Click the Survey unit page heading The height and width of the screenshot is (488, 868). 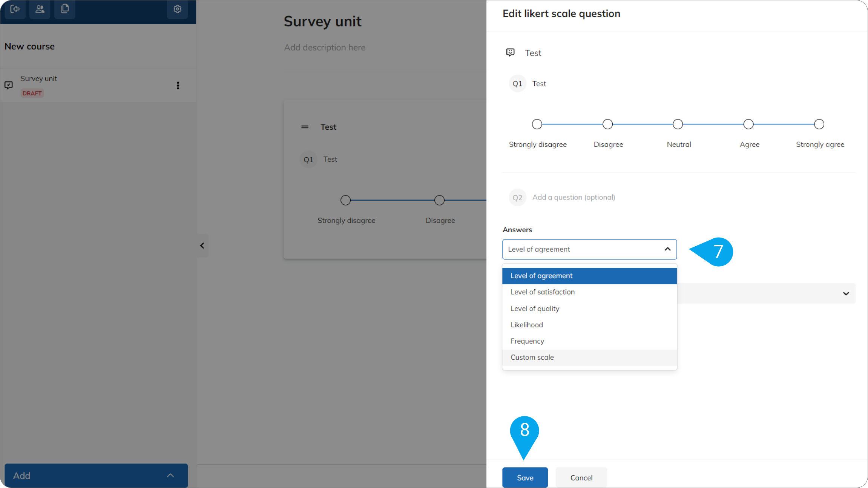point(322,21)
